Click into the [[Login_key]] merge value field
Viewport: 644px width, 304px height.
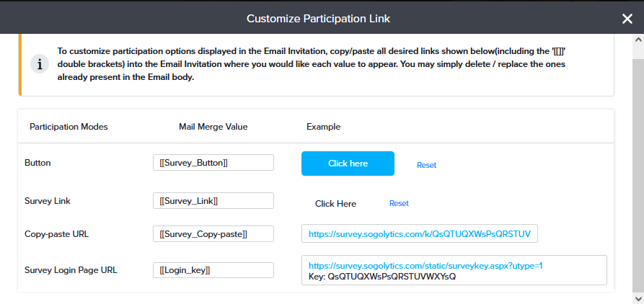[213, 270]
